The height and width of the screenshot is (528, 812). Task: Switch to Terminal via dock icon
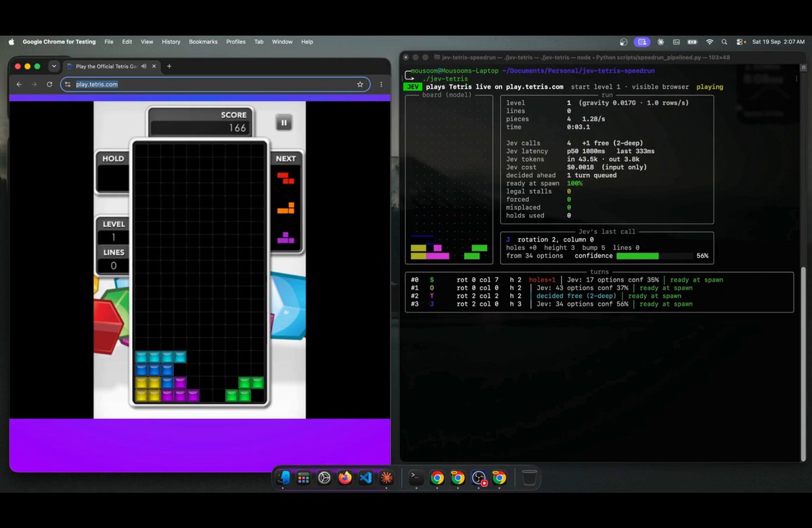pos(417,478)
